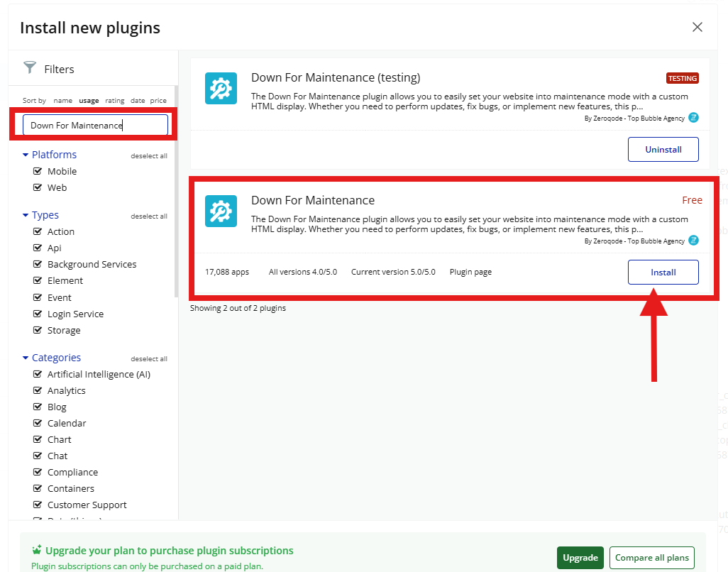Deselect all Platforms filters

149,156
